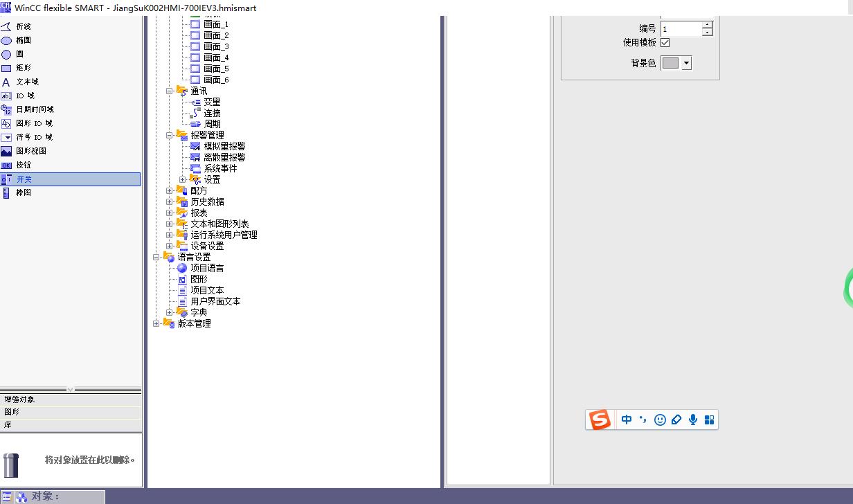Select the 按钮 button object tool
The width and height of the screenshot is (853, 504).
tap(23, 165)
